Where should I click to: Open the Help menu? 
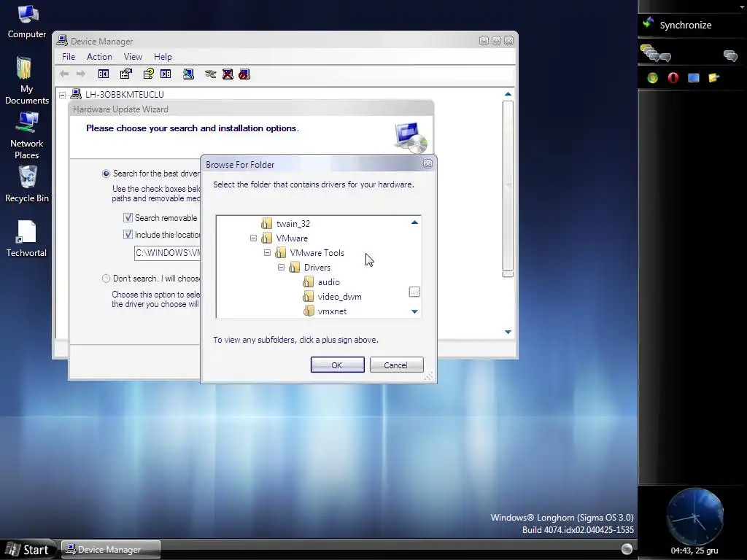[x=163, y=57]
